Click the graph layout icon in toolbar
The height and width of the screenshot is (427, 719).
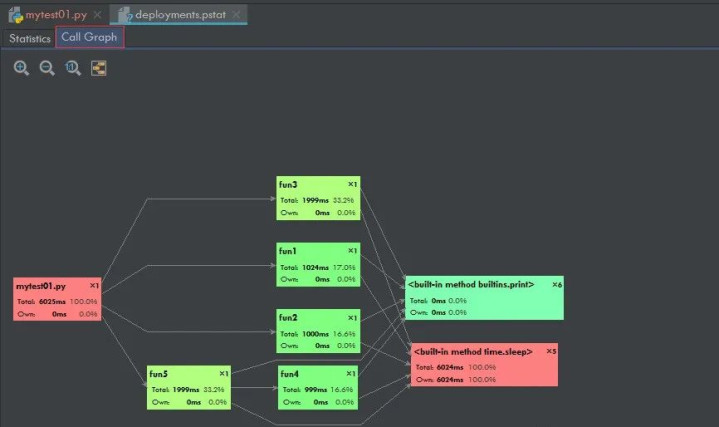pos(98,68)
